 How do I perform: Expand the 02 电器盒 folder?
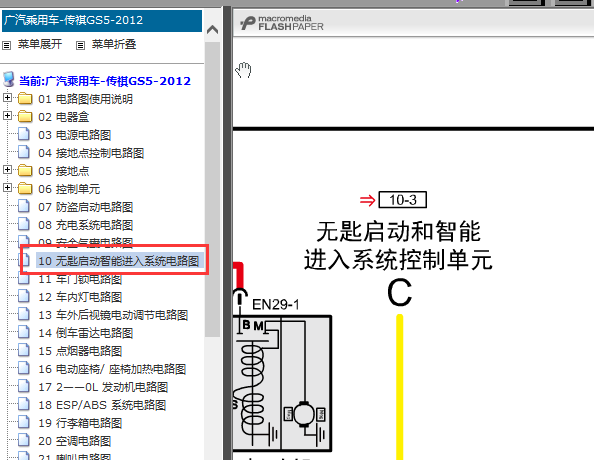pos(7,116)
